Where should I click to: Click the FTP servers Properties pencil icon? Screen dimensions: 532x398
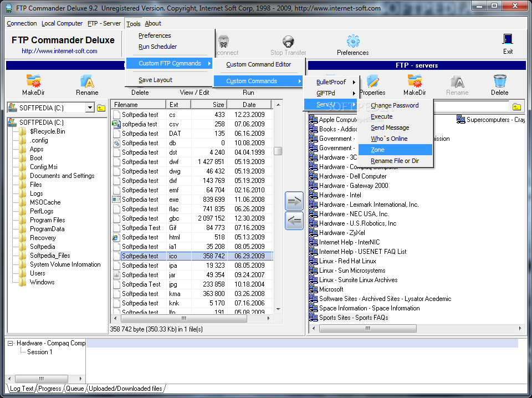(372, 81)
